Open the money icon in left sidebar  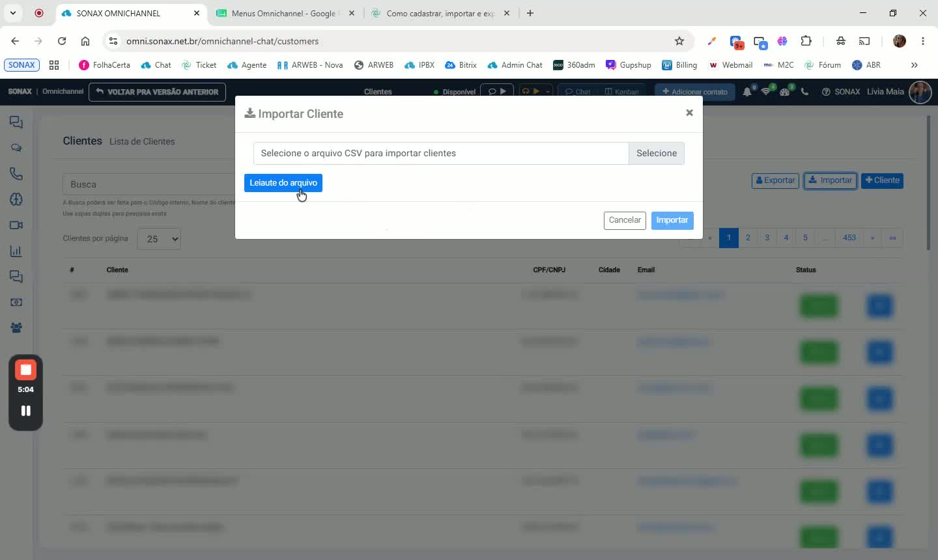[16, 302]
